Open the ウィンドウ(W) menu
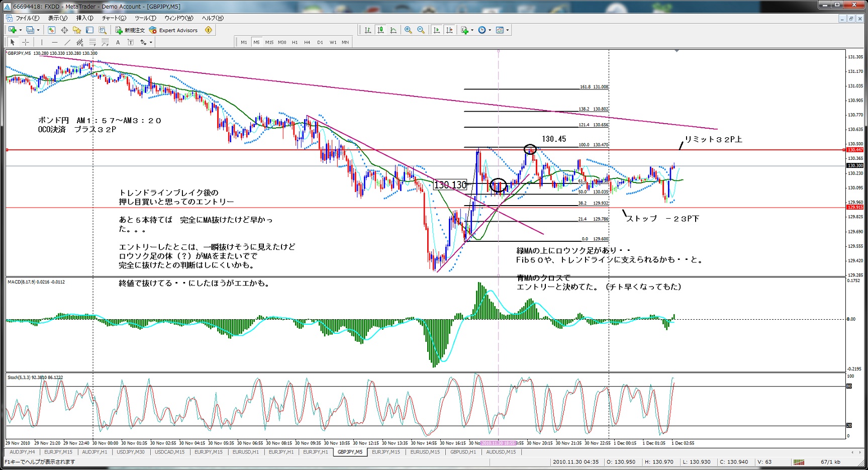This screenshot has width=868, height=470. click(179, 18)
